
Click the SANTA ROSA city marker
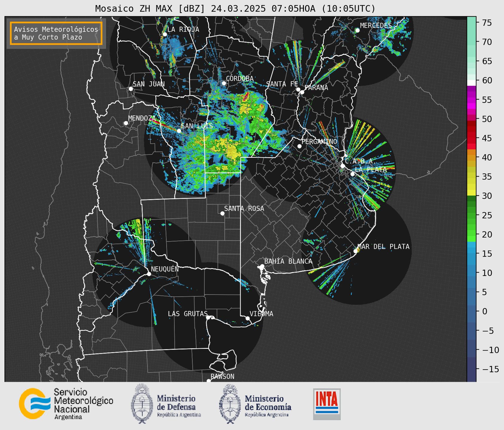coord(222,213)
